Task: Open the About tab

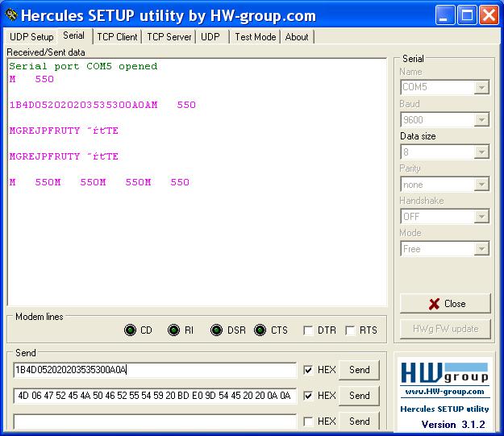Action: (x=297, y=37)
